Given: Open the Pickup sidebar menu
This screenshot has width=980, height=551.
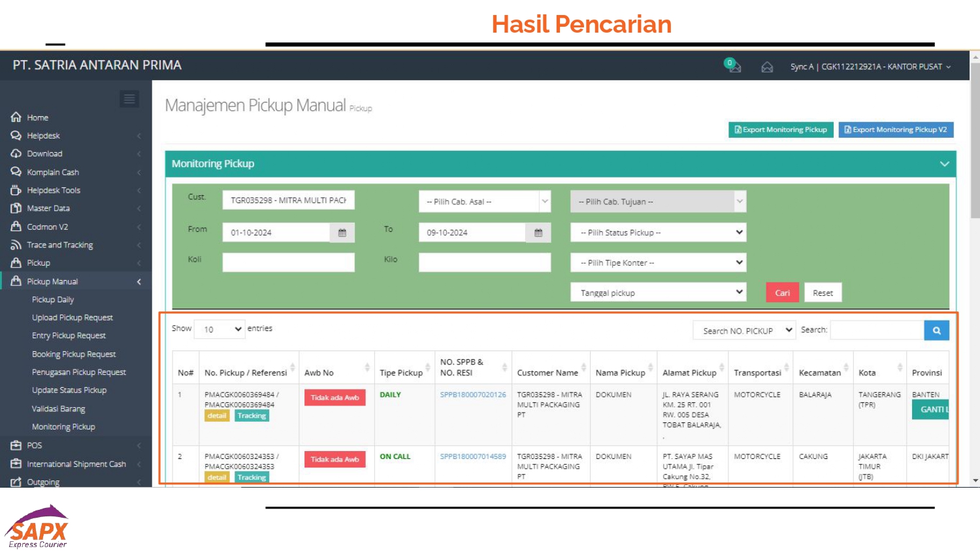Looking at the screenshot, I should tap(39, 263).
